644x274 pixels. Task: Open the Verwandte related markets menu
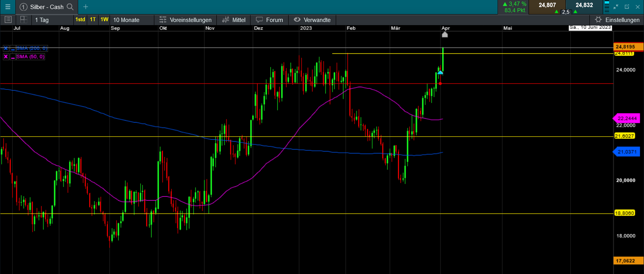pos(312,20)
